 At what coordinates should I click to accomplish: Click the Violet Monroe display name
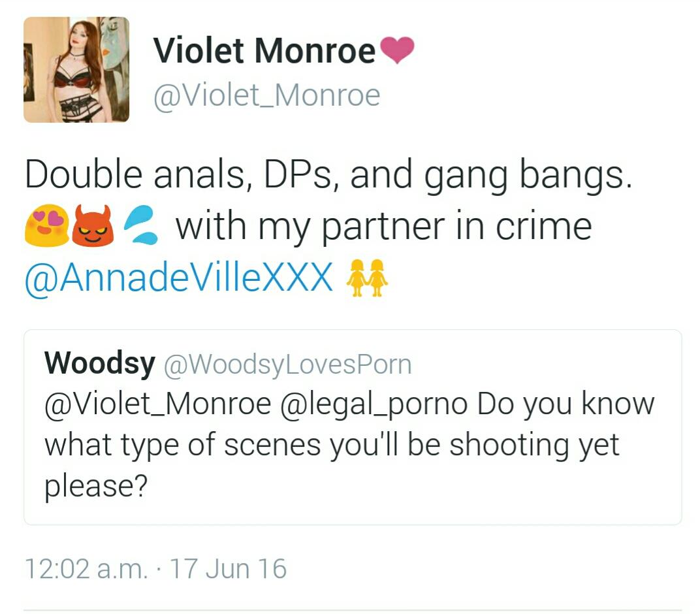click(x=264, y=50)
